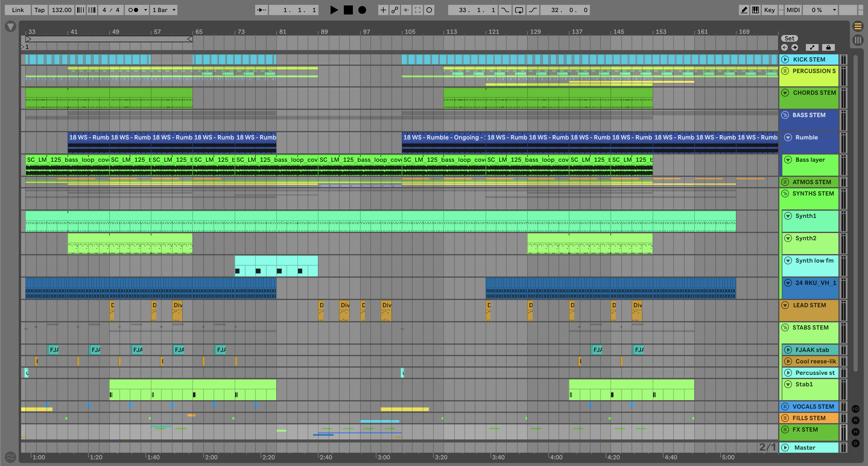
Task: Enable the Computer MIDI Keyboard piano icon
Action: (x=756, y=10)
